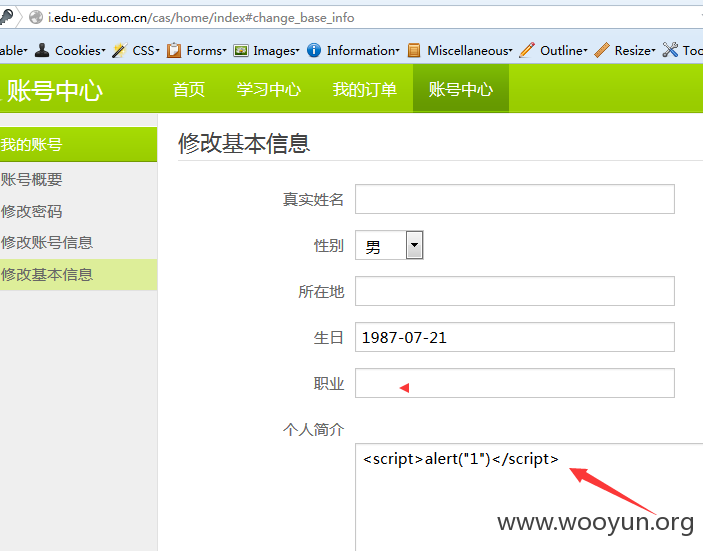
Task: Click the 我的账号 sidebar header
Action: [78, 144]
